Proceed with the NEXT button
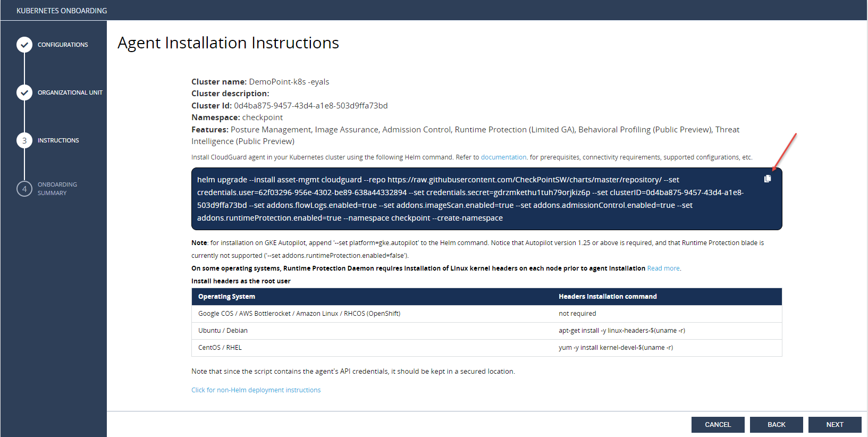This screenshot has height=437, width=868. pos(835,425)
